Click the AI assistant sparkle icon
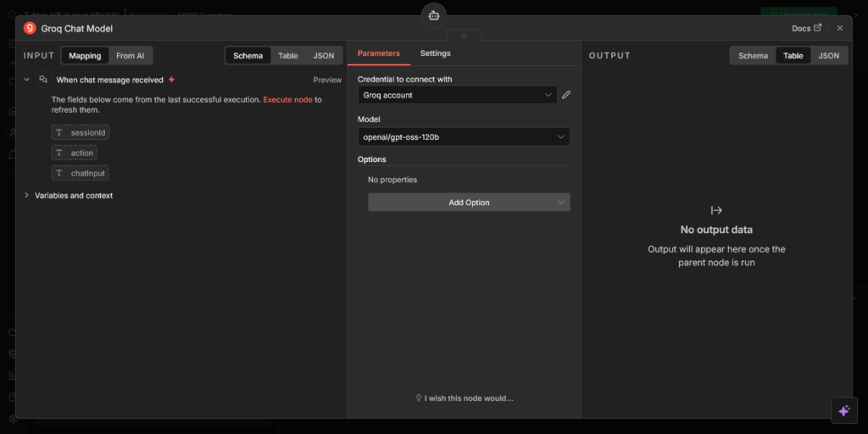 pyautogui.click(x=843, y=410)
